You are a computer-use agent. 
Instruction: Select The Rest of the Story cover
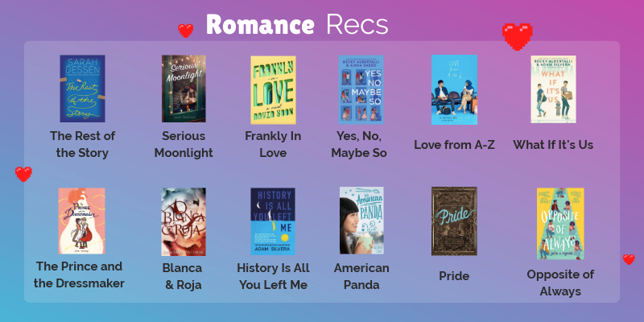[83, 89]
